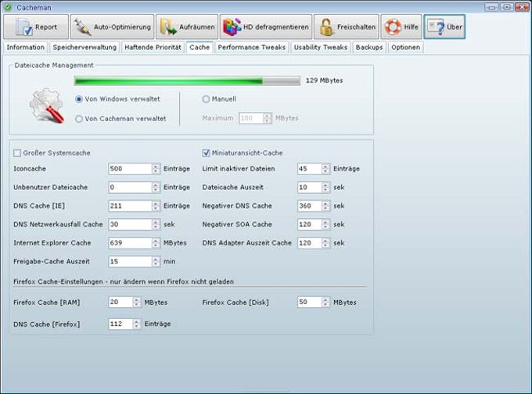The image size is (532, 394).
Task: Click the Firefox Cache-Einstellungen notice text
Action: pyautogui.click(x=124, y=281)
